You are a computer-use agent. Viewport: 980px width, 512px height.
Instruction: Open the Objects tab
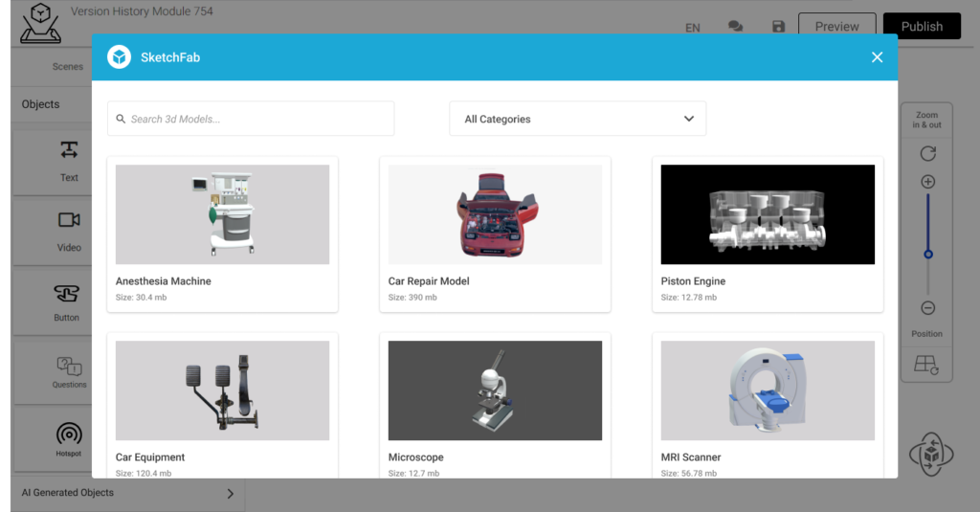click(40, 104)
